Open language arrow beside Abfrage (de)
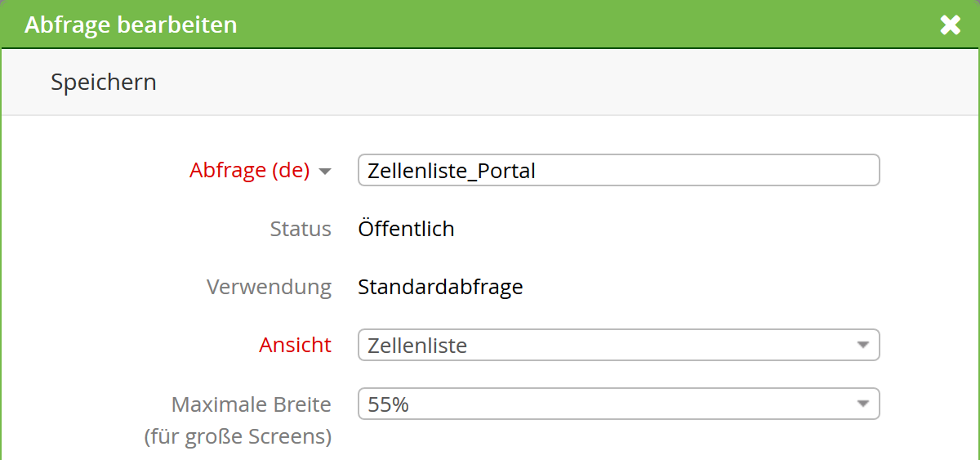This screenshot has width=980, height=460. coord(325,172)
